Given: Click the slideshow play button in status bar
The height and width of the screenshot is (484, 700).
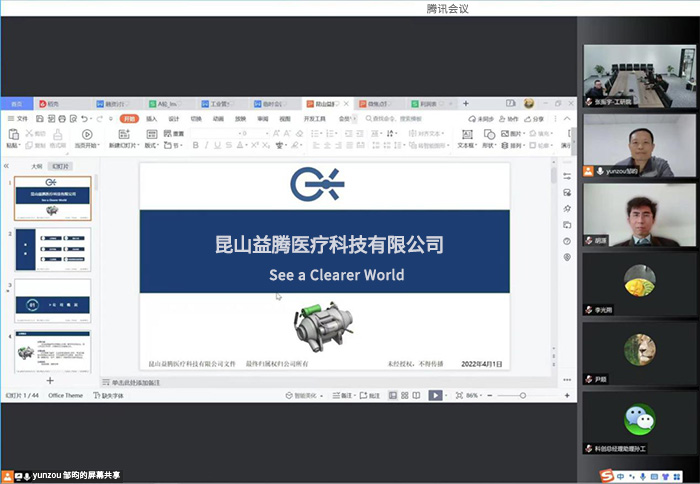Looking at the screenshot, I should click(x=435, y=396).
